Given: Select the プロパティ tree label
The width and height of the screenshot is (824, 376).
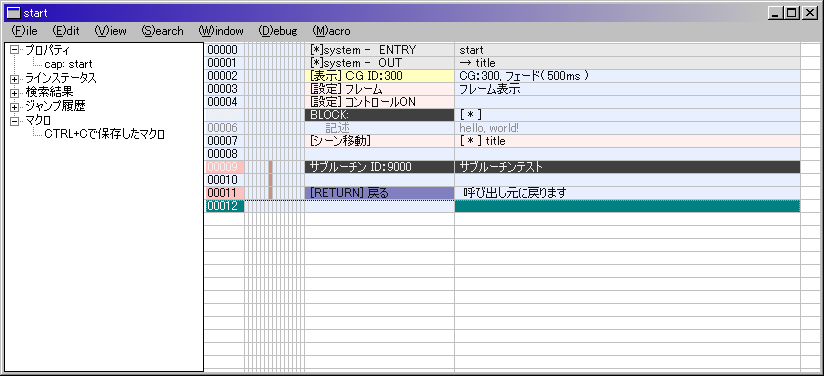Looking at the screenshot, I should pos(48,50).
